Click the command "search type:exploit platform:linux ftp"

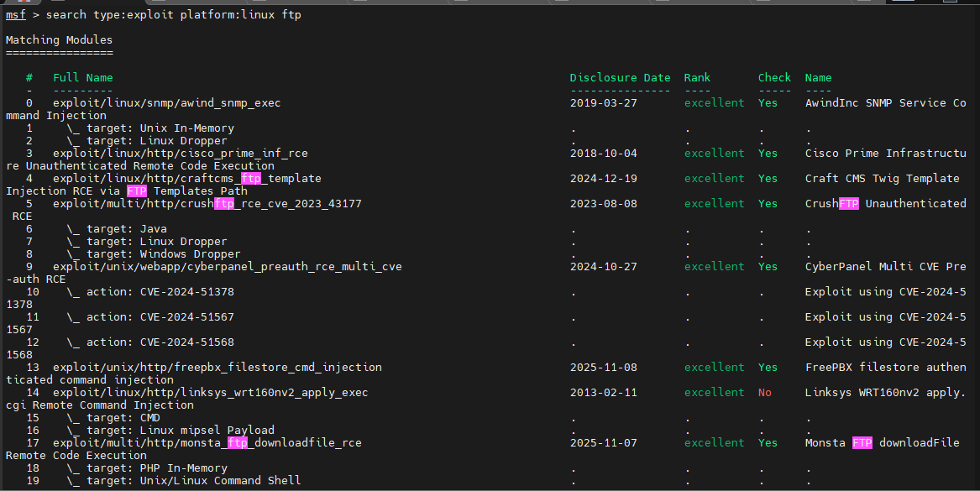click(x=173, y=14)
